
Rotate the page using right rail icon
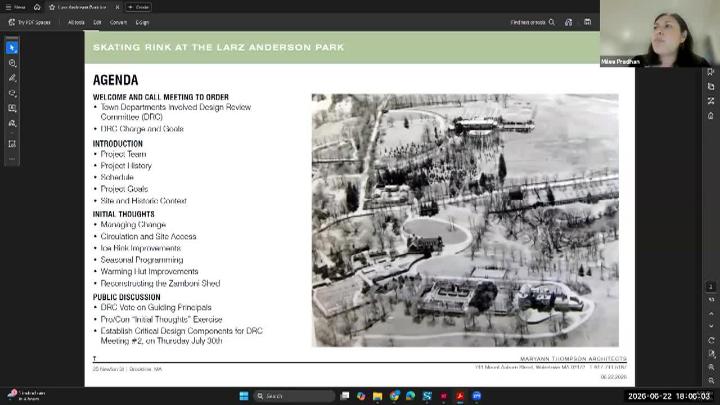(x=711, y=341)
